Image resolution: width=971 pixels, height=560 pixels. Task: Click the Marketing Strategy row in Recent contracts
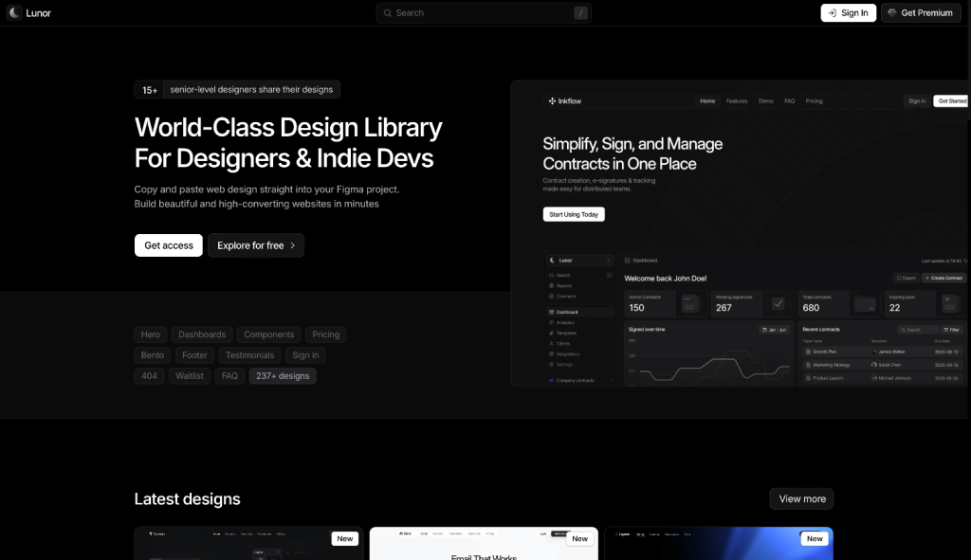pos(882,365)
